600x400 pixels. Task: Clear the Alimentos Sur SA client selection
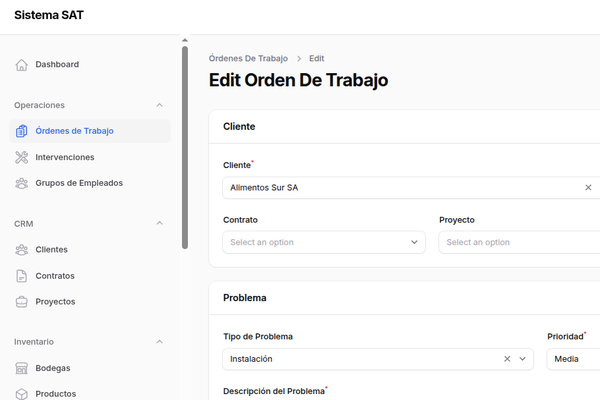click(x=588, y=187)
